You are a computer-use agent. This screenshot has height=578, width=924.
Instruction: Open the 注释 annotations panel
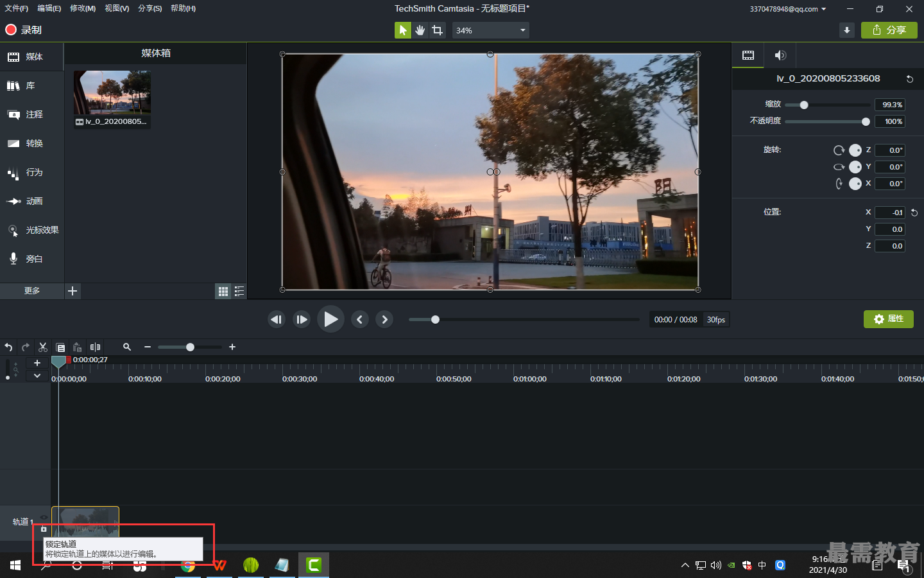(31, 114)
